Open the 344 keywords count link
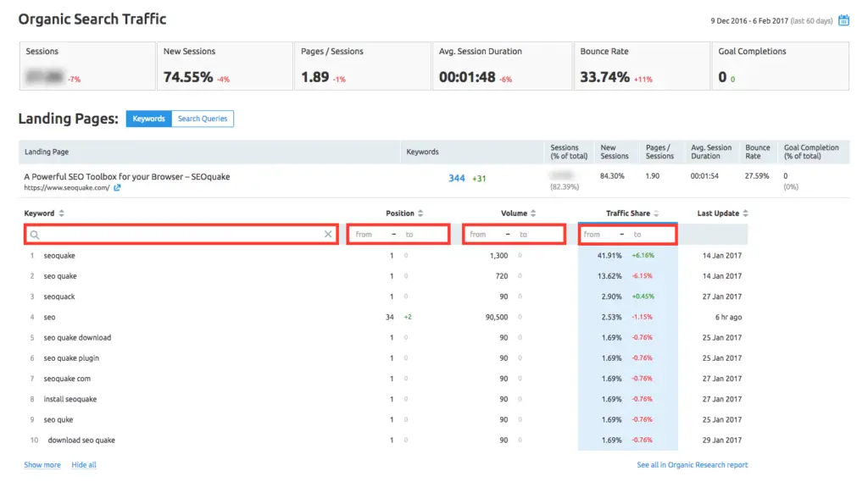 point(456,178)
